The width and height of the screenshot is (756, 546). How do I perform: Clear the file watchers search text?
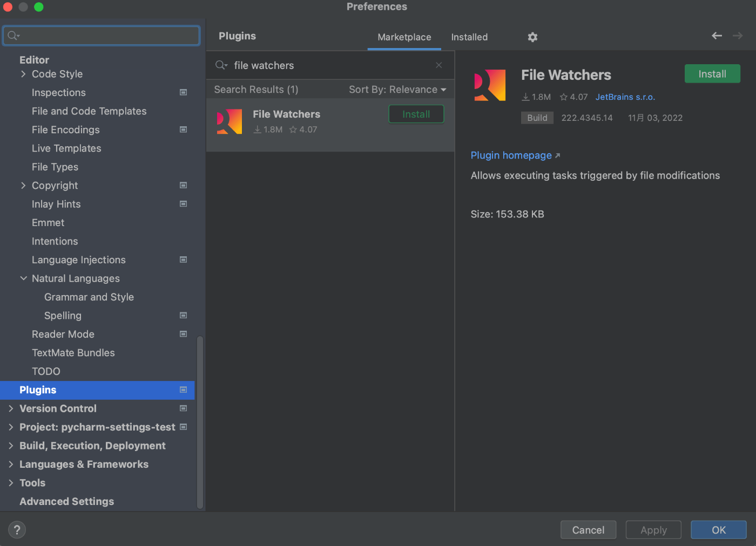click(438, 65)
